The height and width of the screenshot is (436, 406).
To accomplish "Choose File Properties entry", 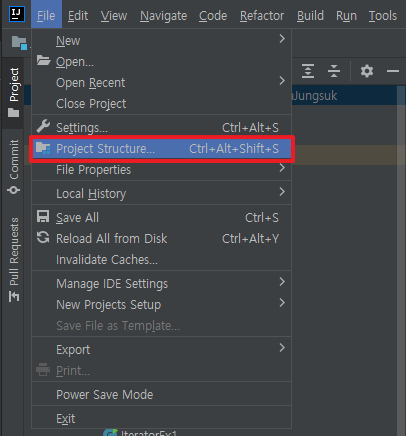I will tap(162, 170).
